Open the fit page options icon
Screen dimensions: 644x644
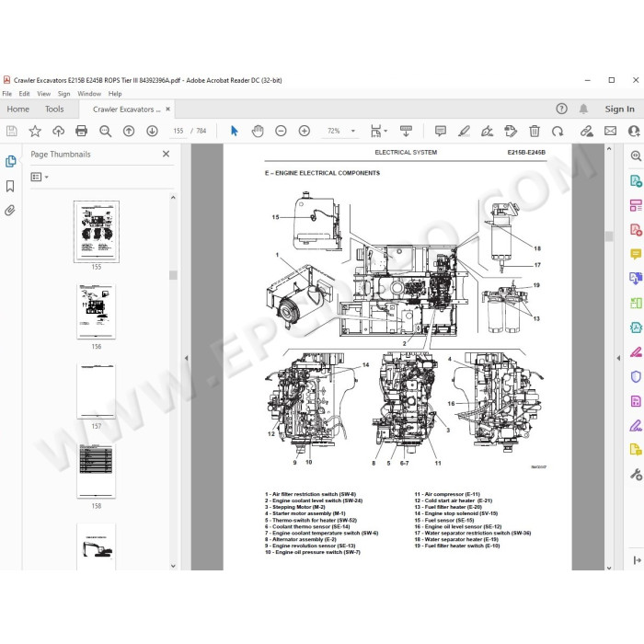point(376,131)
